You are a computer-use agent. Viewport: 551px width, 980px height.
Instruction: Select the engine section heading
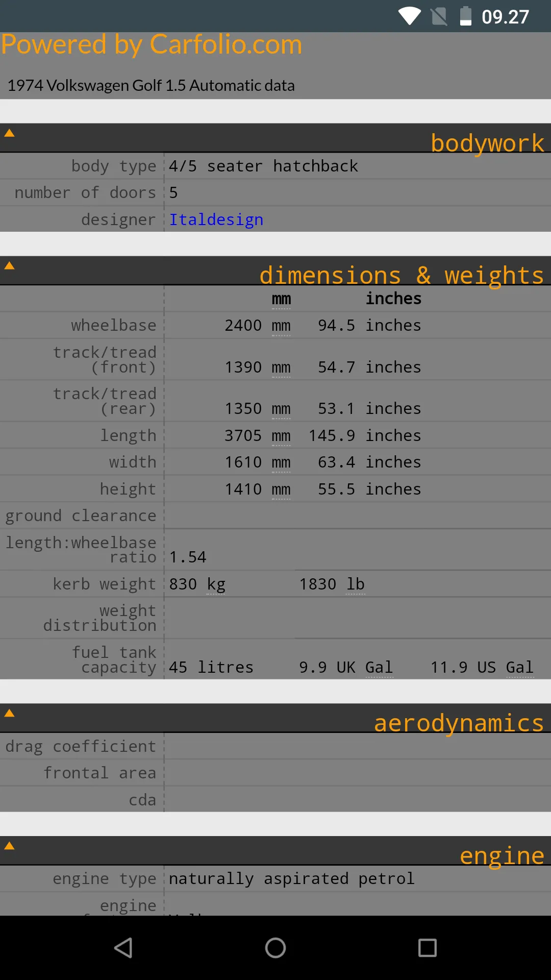[502, 856]
